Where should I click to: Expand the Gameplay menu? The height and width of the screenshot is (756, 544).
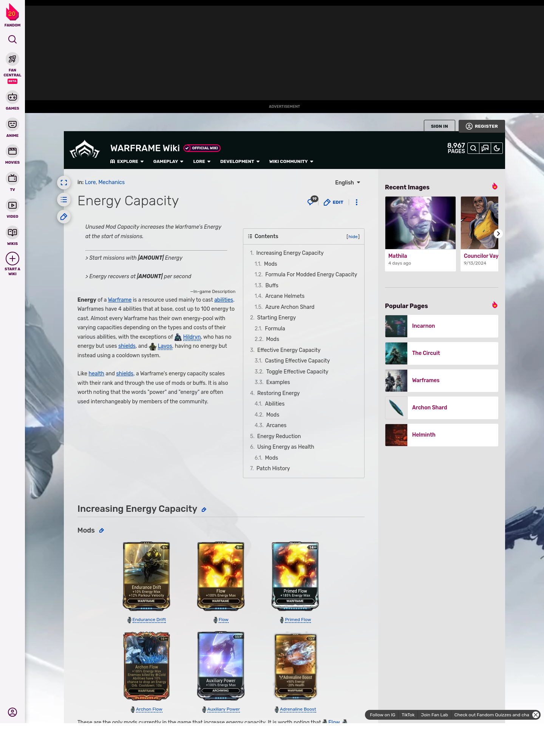(168, 161)
